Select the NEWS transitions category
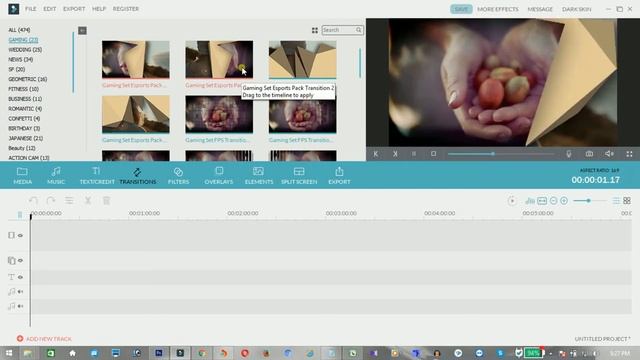 20,59
